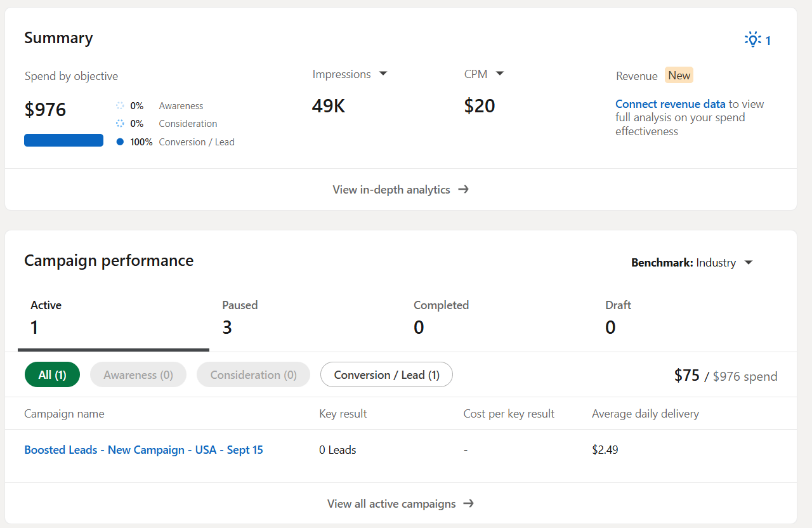Switch to the Completed campaigns tab
The image size is (812, 528).
coord(441,316)
